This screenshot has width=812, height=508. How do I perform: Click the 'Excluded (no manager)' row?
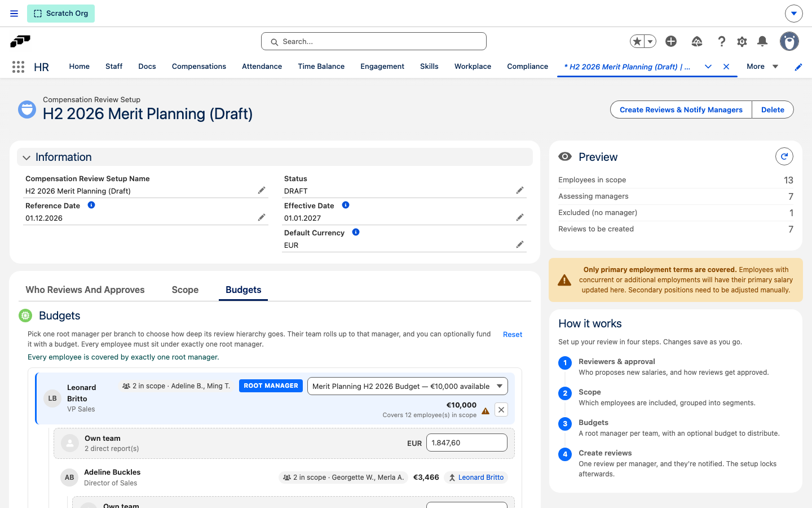676,213
